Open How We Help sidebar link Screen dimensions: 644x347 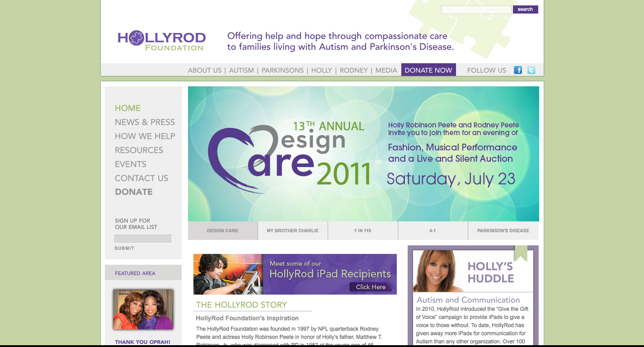145,136
